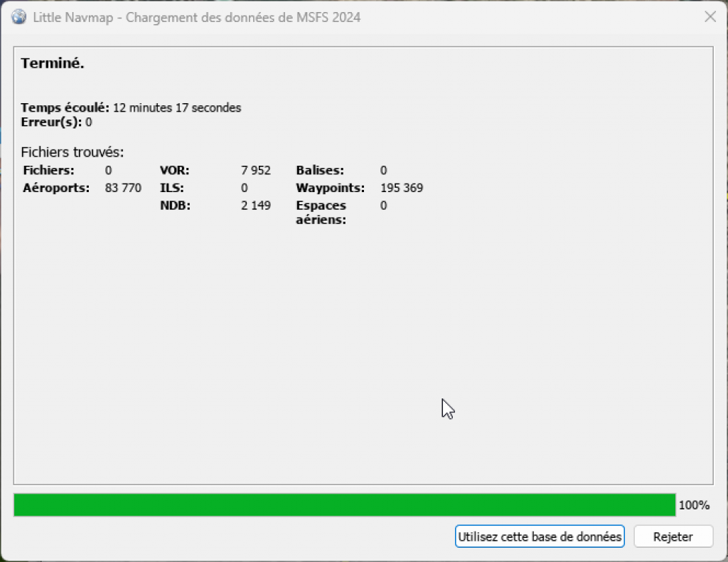728x562 pixels.
Task: Click the Little Navmap globe icon
Action: tap(19, 17)
